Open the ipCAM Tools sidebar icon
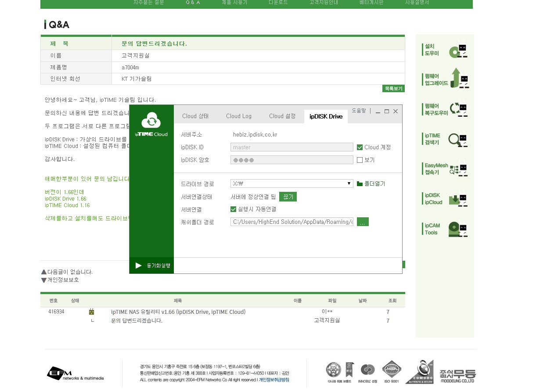 (445, 229)
